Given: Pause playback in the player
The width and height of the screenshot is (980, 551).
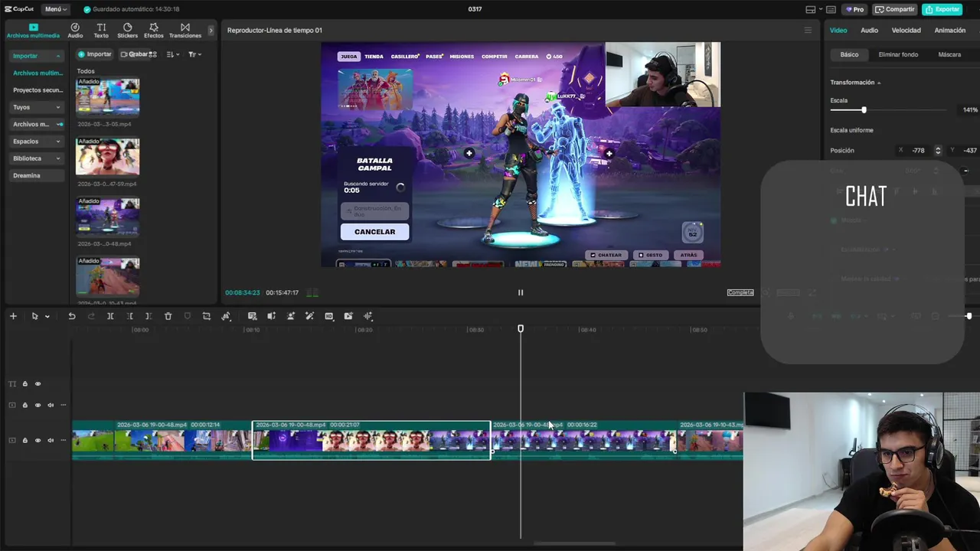Looking at the screenshot, I should tap(521, 292).
